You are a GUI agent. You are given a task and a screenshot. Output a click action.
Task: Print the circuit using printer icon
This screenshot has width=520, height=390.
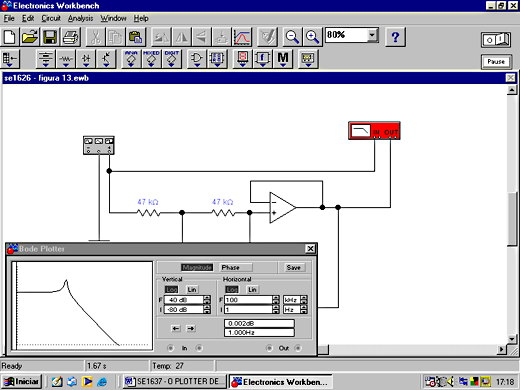(x=71, y=37)
